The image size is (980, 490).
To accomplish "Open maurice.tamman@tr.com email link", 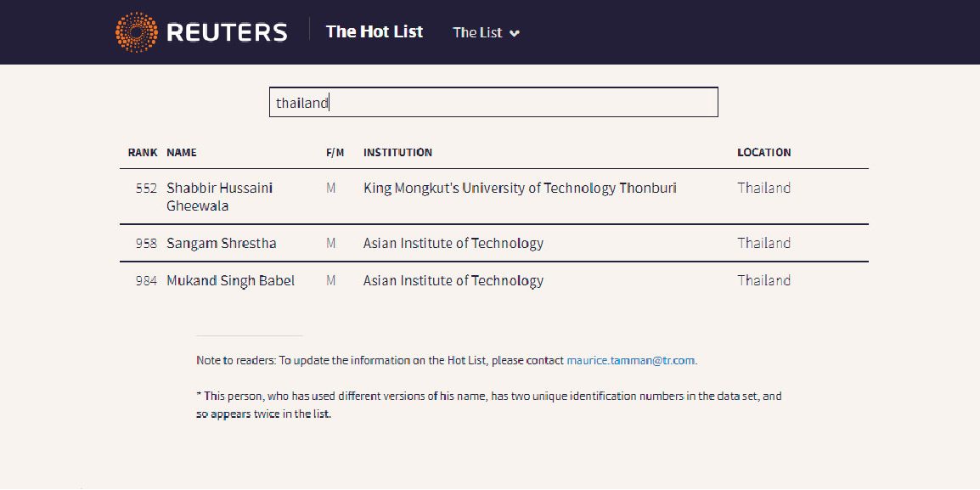I will pyautogui.click(x=631, y=360).
